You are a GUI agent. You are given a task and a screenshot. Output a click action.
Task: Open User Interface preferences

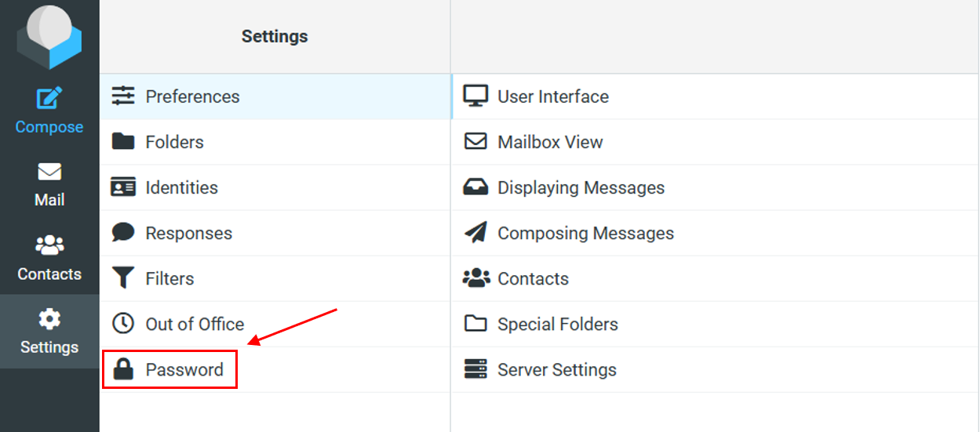552,96
